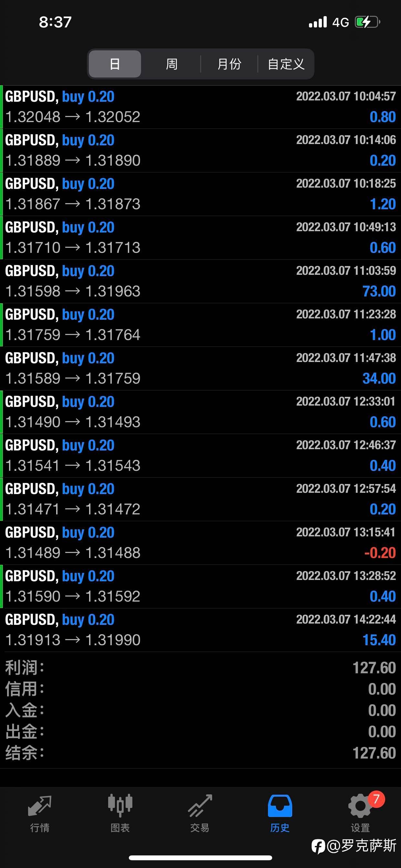Open the GBPUSD trade closed at 12:33:01
The image size is (401, 868).
[200, 412]
